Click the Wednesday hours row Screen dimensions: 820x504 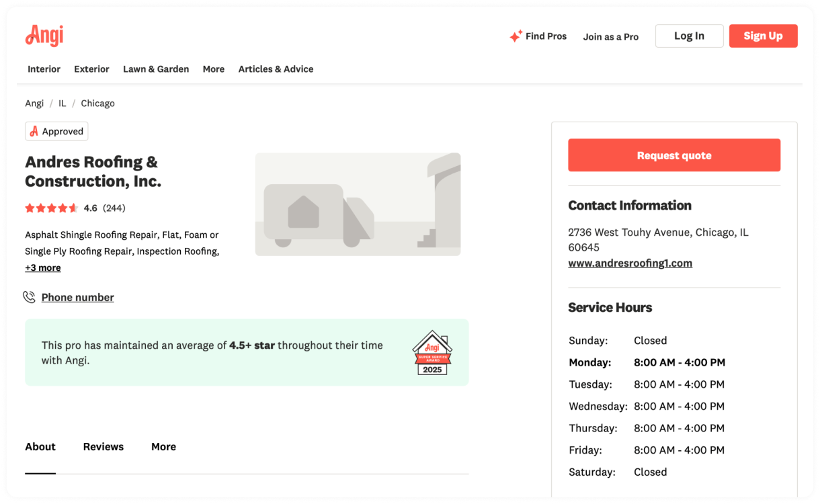[647, 406]
